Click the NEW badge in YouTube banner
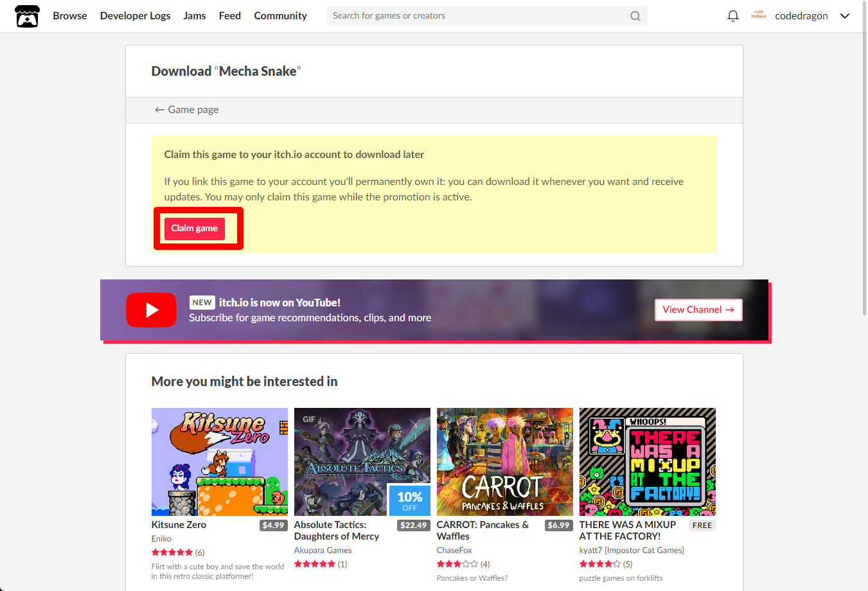Image resolution: width=868 pixels, height=591 pixels. pyautogui.click(x=202, y=303)
